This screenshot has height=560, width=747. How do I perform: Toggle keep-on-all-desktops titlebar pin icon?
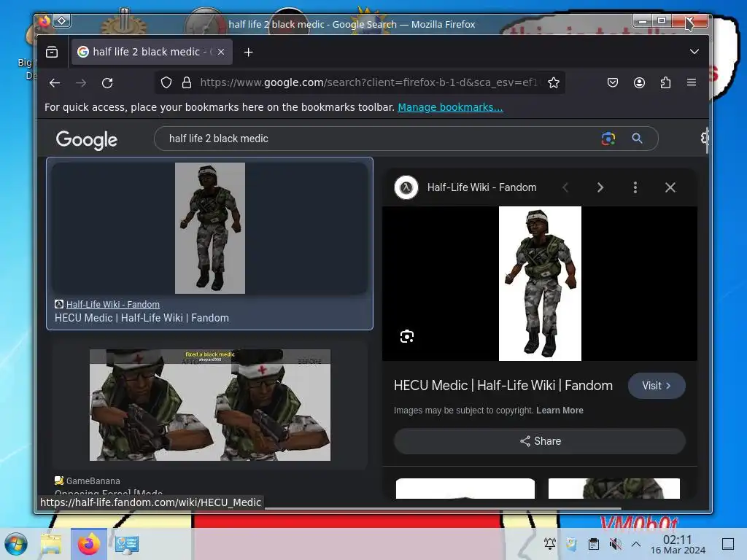tap(62, 21)
